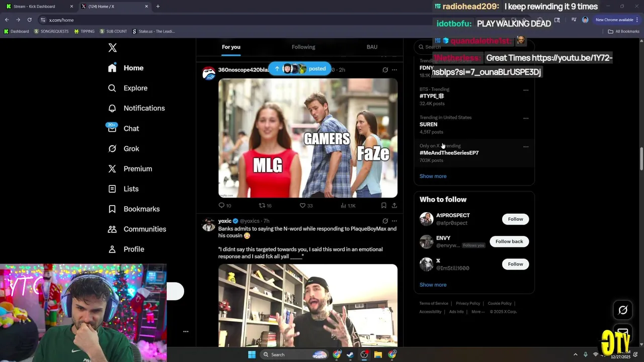This screenshot has width=644, height=362.
Task: Switch to the For you tab
Action: (231, 47)
